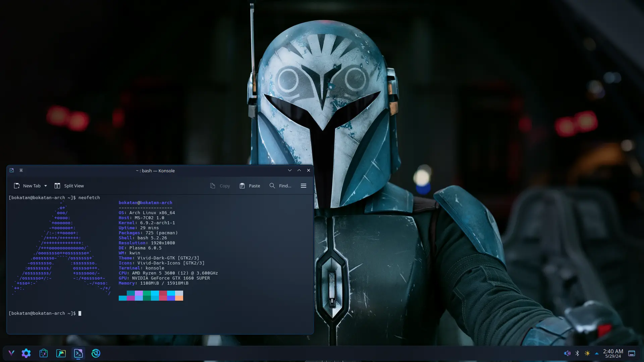Click the 'Theme: Vivid-Dark-GTK' line

coord(159,258)
